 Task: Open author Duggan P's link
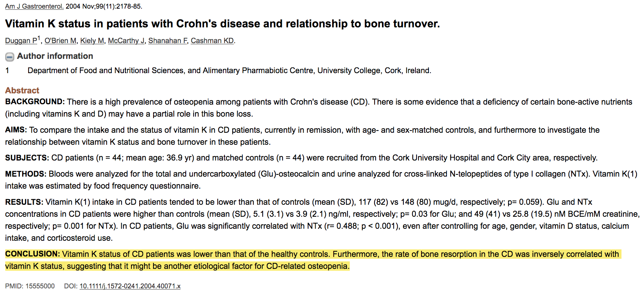(x=21, y=41)
